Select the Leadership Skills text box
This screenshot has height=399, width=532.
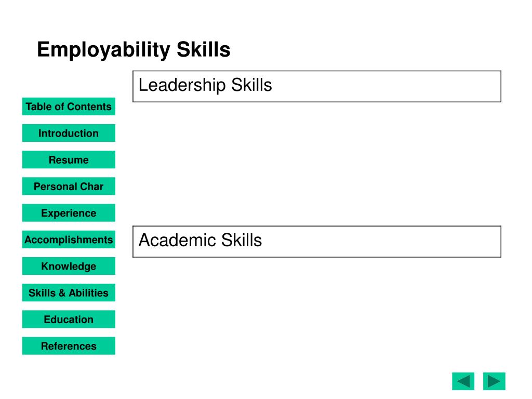pos(317,87)
